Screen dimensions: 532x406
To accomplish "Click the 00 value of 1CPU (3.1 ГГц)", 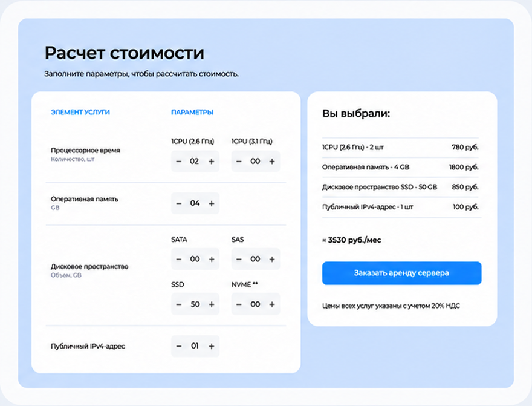I will [255, 161].
